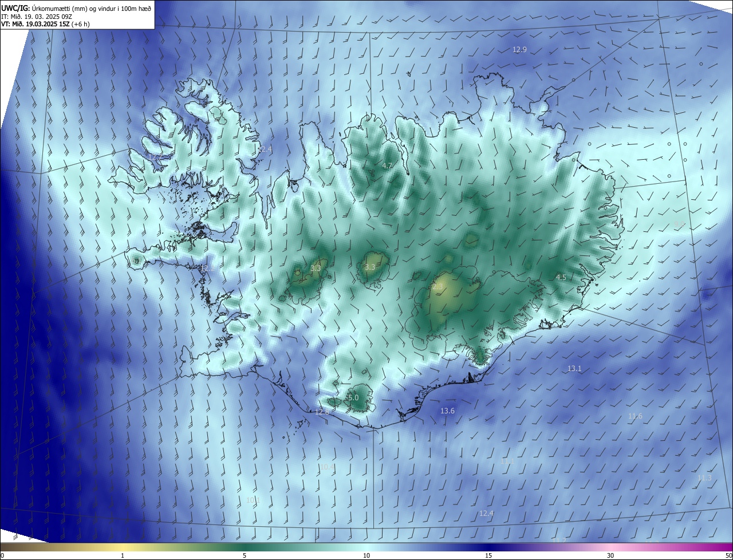
Task: Click the colorbar tick label 50
Action: 728,555
